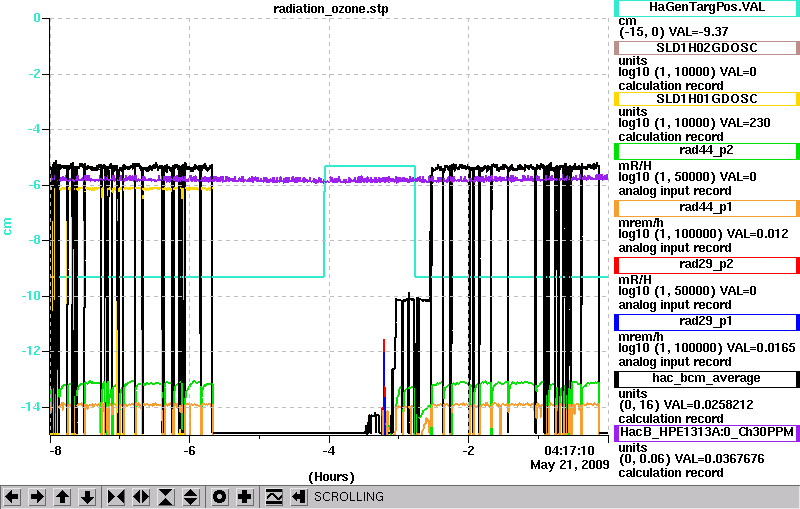Click the (Hours) x-axis label

[x=331, y=477]
